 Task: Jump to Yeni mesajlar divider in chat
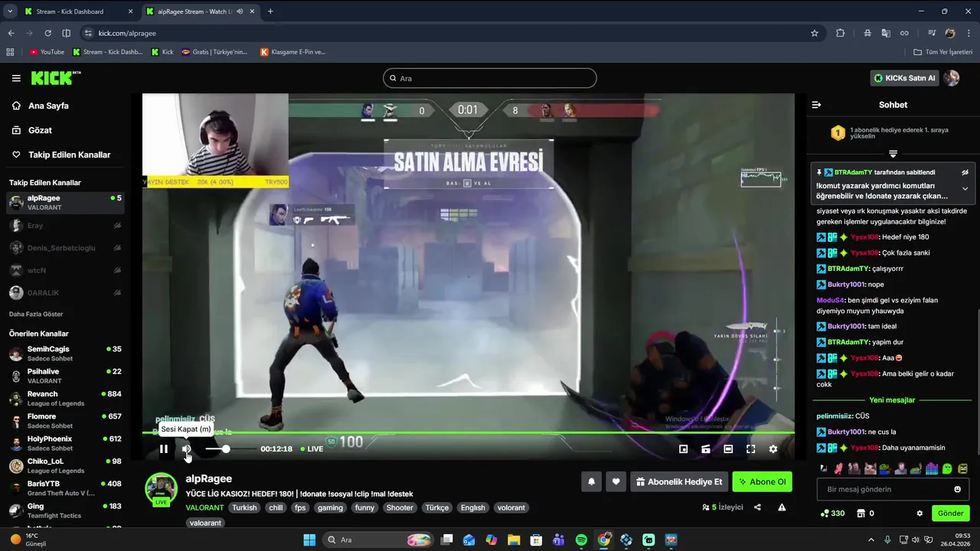pos(892,400)
